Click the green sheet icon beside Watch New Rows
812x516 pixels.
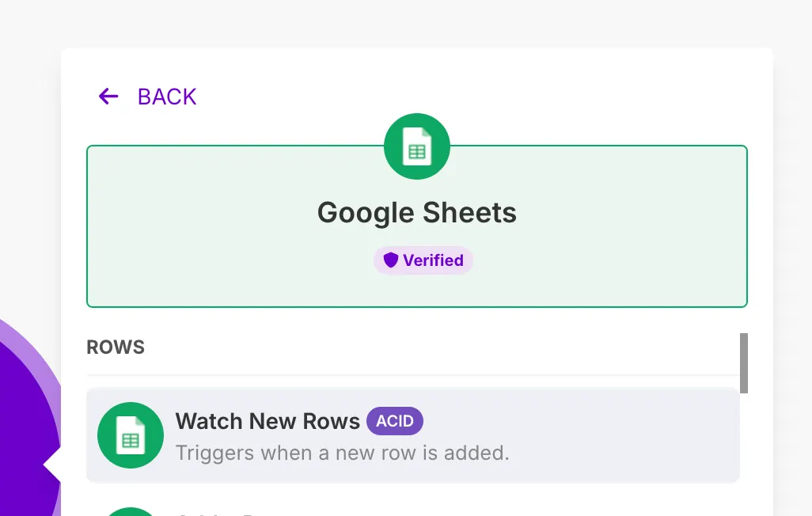tap(131, 435)
